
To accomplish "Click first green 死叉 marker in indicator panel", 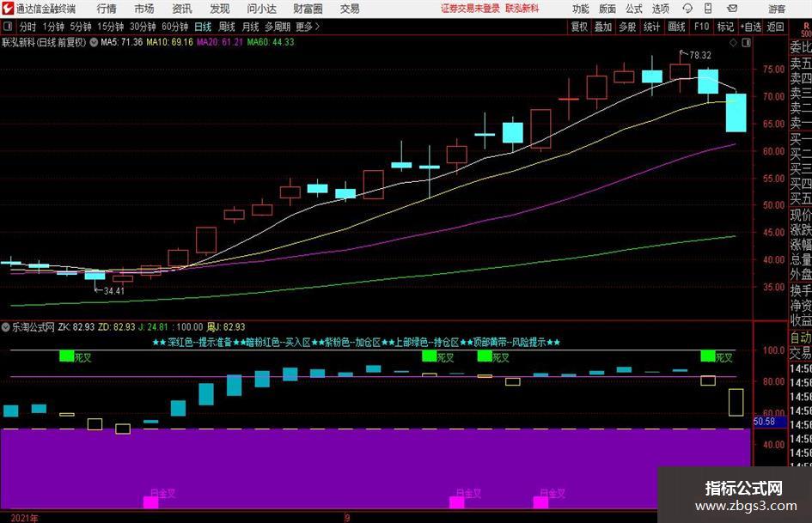I will 67,356.
